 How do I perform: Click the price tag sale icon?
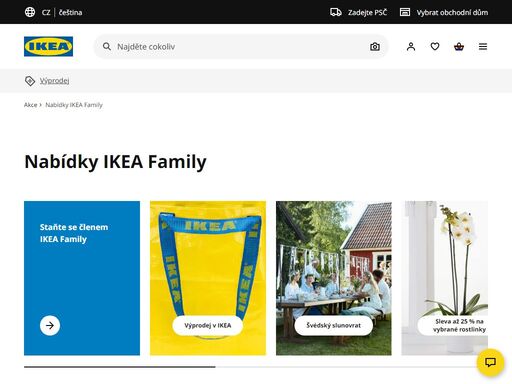point(30,81)
